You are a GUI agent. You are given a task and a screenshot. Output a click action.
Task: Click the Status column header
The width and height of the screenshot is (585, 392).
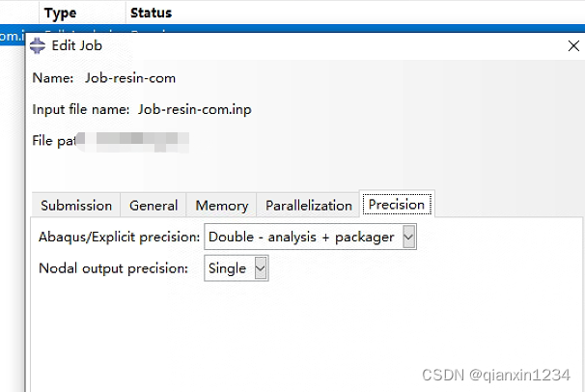150,13
